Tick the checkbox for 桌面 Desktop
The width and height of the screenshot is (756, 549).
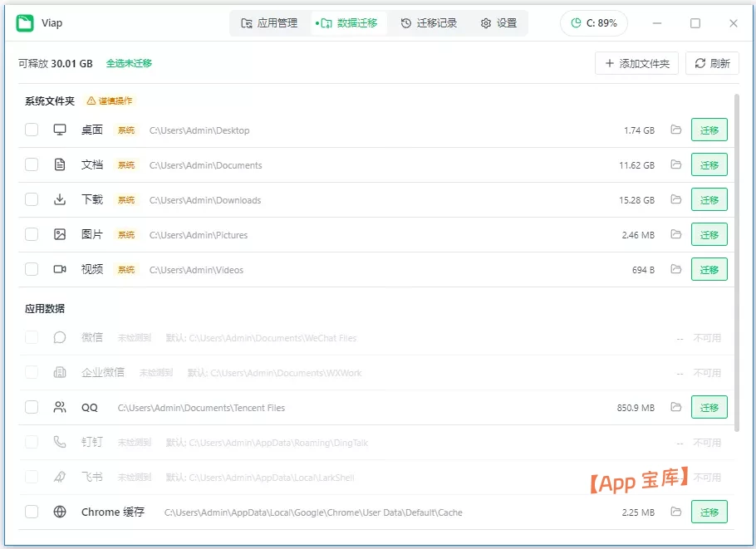[32, 130]
